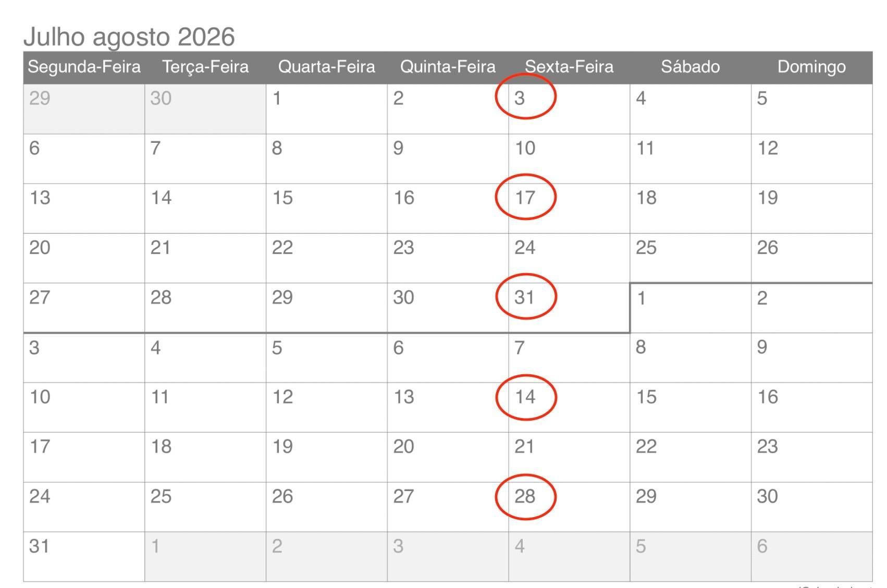The width and height of the screenshot is (887, 588).
Task: Click the Julho agosto 2026 title
Action: pos(129,36)
